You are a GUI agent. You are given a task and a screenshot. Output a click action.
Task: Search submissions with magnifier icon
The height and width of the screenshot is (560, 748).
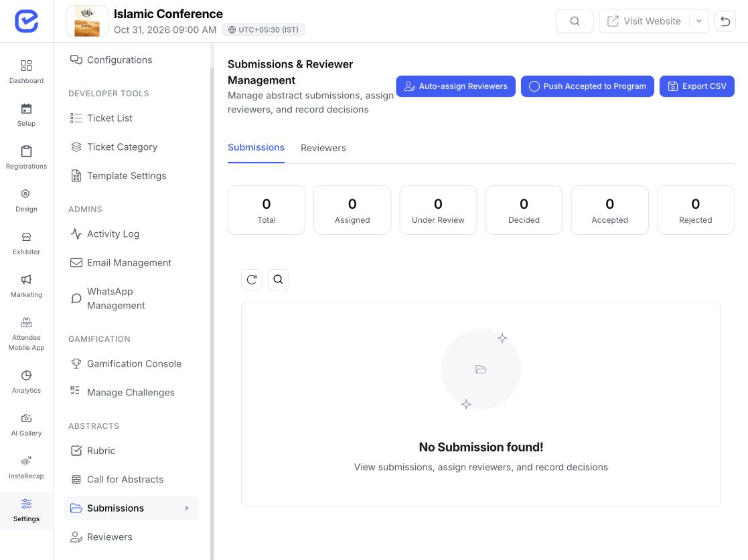pos(278,279)
